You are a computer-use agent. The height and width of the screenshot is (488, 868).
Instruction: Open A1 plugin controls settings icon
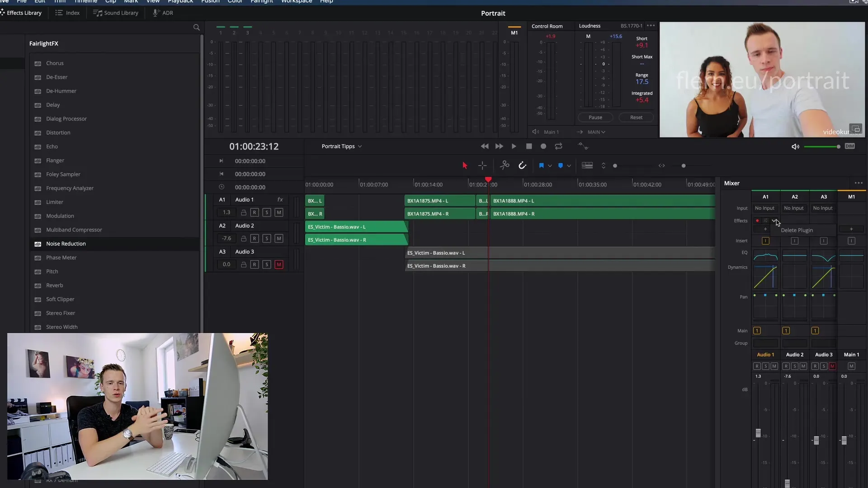click(x=765, y=221)
